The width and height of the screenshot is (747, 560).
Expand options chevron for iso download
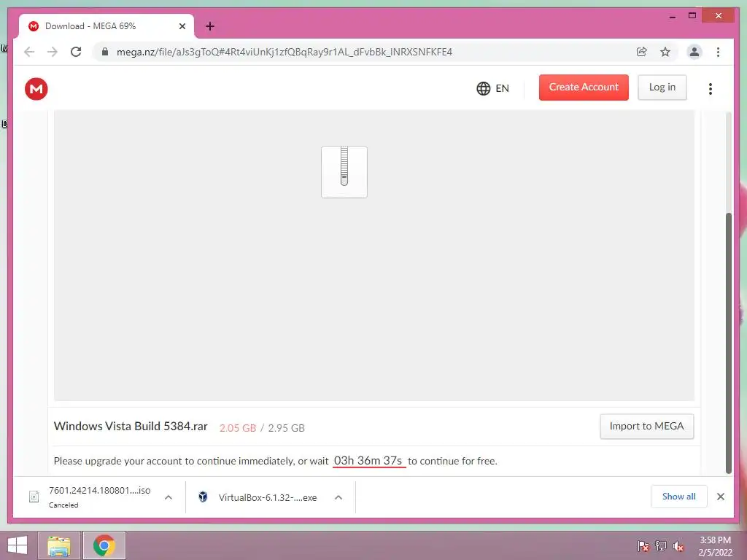tap(169, 497)
